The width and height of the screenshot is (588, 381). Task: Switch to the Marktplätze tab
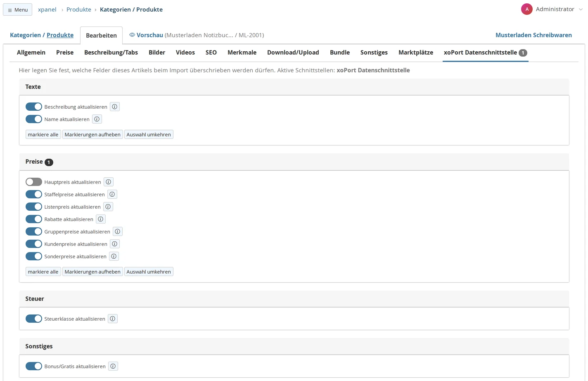point(416,52)
